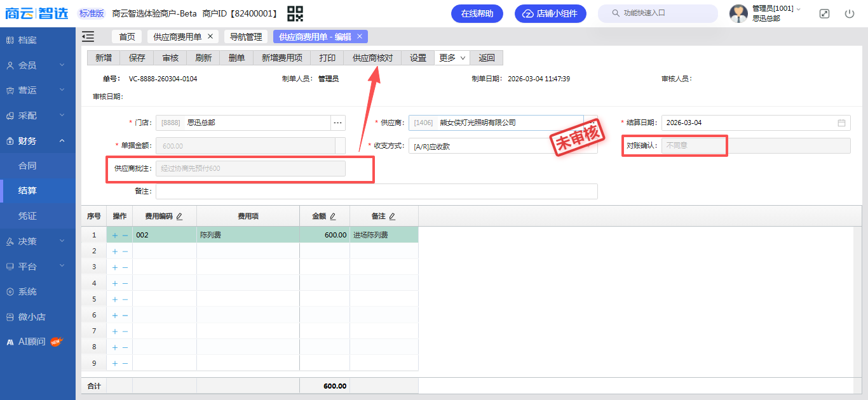
Task: Click the ellipsis button next to 门店 field
Action: click(337, 123)
